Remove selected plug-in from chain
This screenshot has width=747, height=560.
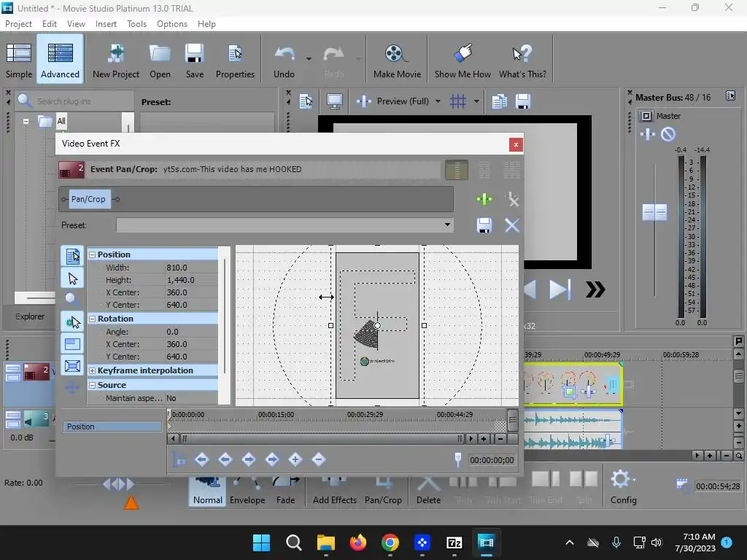(x=512, y=199)
